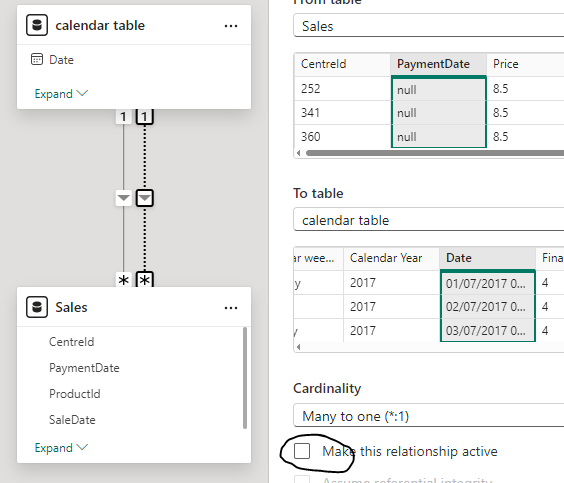
Task: Click the 02/07/2017 date cell
Action: 487,307
